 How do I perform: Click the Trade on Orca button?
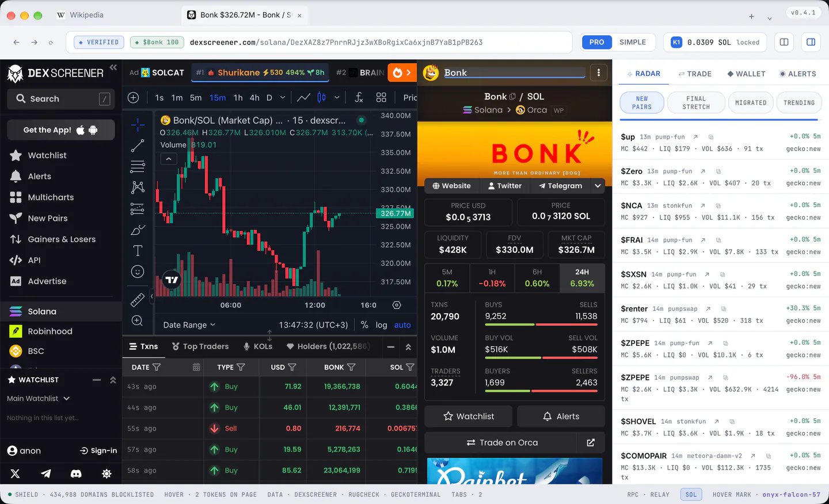[501, 442]
